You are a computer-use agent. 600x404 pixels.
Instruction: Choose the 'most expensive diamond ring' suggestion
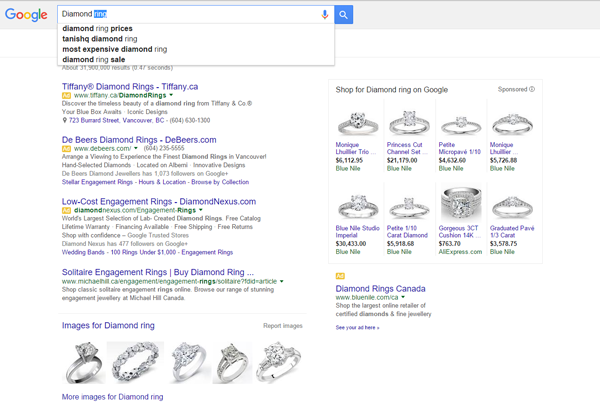(114, 49)
